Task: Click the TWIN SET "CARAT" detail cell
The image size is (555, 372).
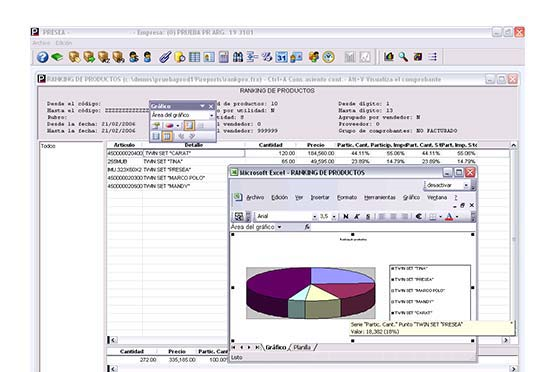Action: pos(194,153)
